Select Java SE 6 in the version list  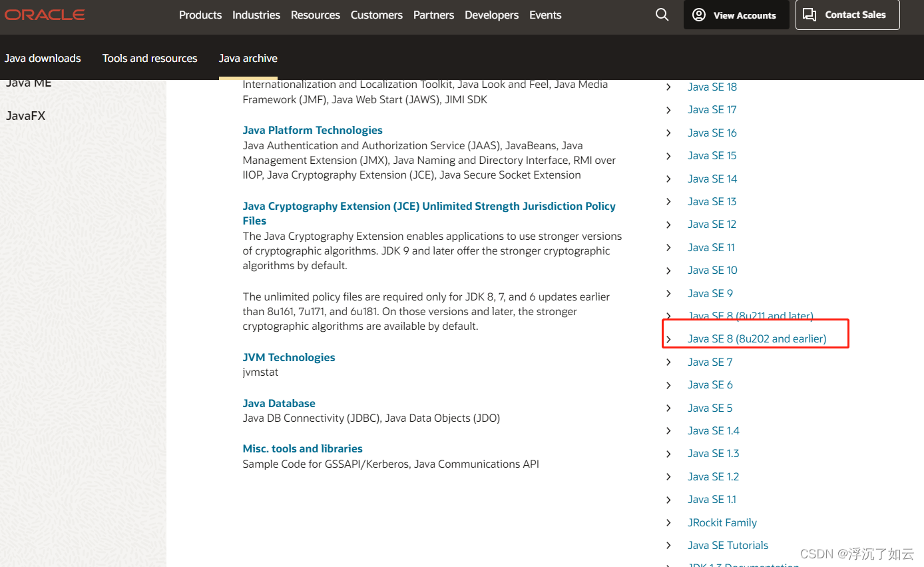pos(710,384)
